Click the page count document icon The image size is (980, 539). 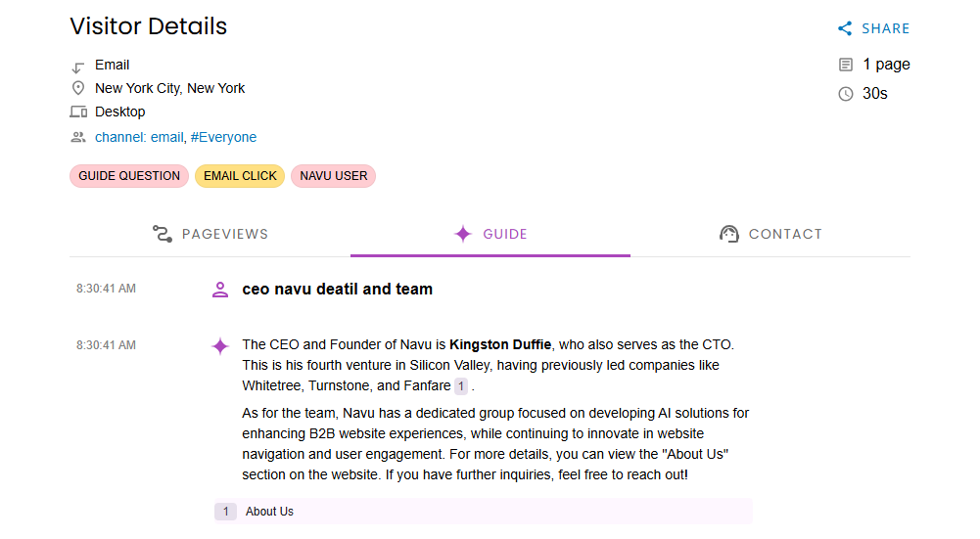pos(846,65)
